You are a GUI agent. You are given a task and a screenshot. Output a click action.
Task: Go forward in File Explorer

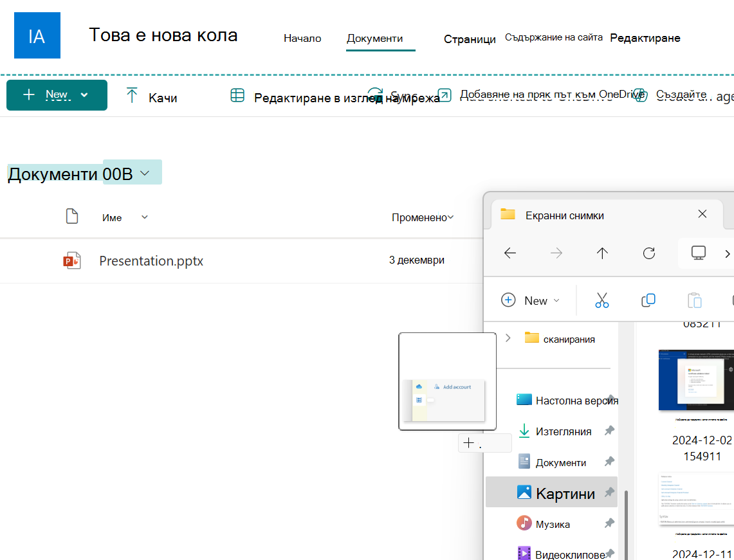point(556,253)
